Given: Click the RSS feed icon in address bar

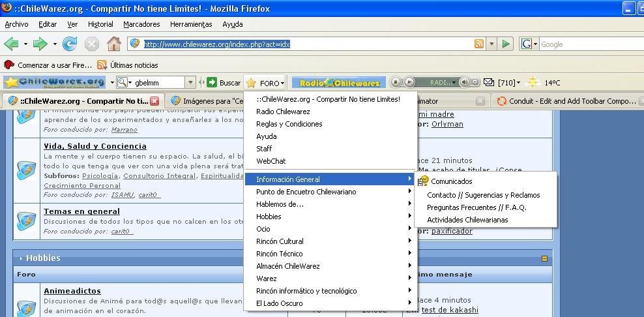Looking at the screenshot, I should [479, 44].
